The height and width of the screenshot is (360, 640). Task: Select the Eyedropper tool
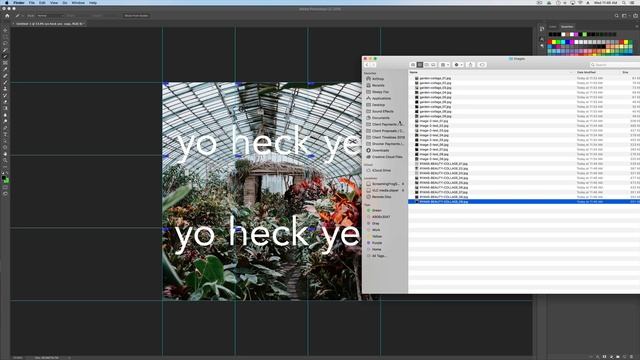pyautogui.click(x=5, y=69)
